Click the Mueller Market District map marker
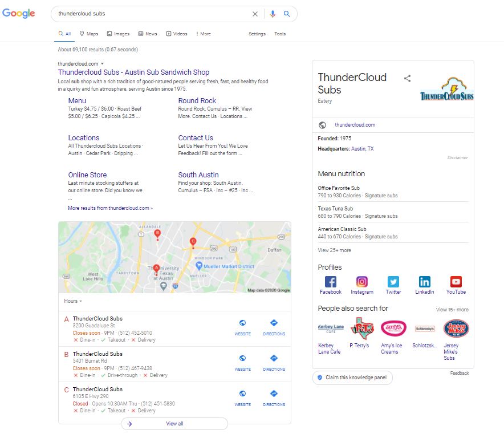The width and height of the screenshot is (504, 434). [x=199, y=266]
